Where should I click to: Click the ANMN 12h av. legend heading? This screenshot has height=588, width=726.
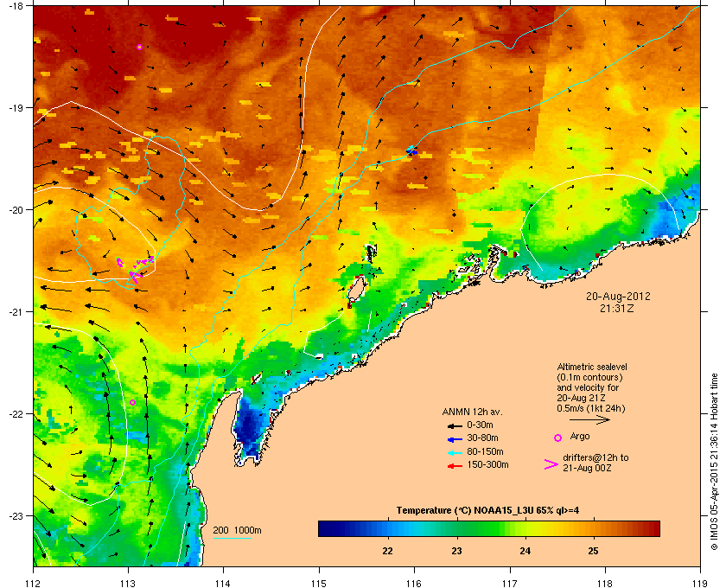coord(472,412)
